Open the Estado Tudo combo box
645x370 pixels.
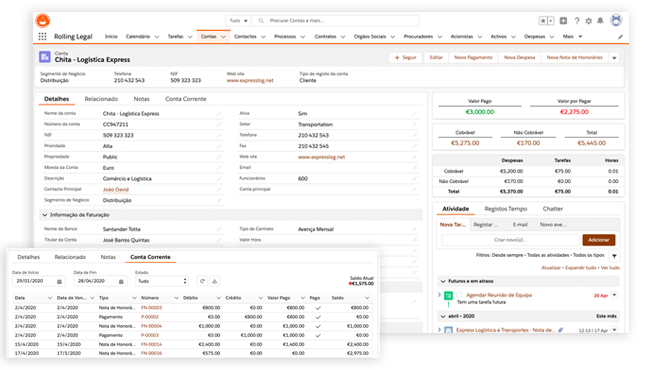point(162,281)
